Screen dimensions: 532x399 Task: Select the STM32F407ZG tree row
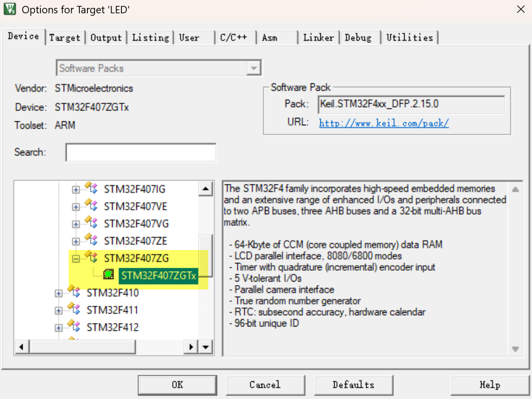click(136, 258)
